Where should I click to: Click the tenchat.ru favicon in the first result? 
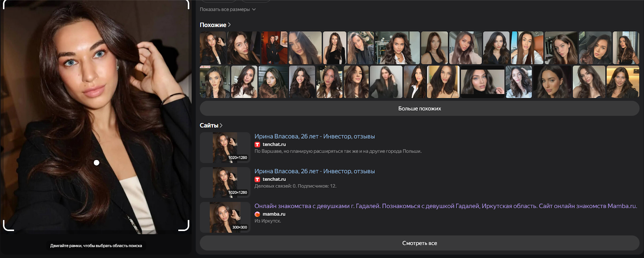coord(257,145)
